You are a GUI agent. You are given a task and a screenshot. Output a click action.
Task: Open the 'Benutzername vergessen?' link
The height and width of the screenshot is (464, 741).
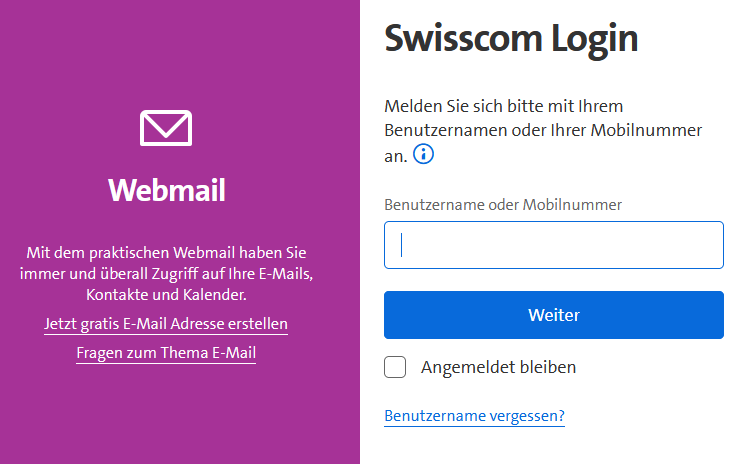pyautogui.click(x=474, y=416)
